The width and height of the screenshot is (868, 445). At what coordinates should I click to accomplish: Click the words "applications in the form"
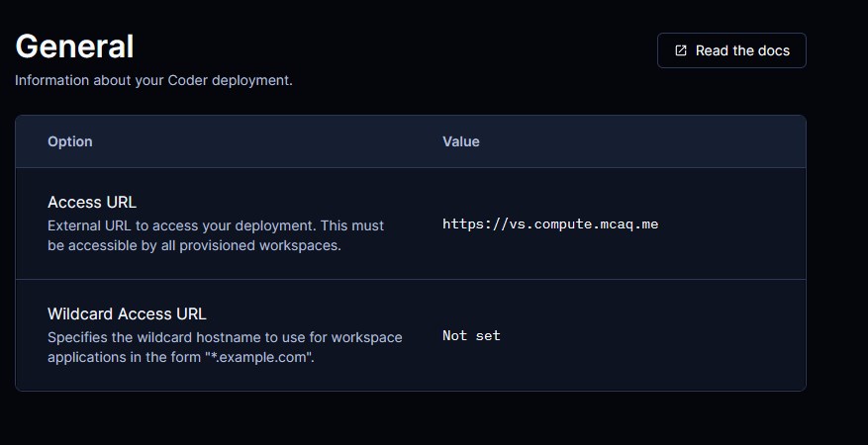[124, 357]
